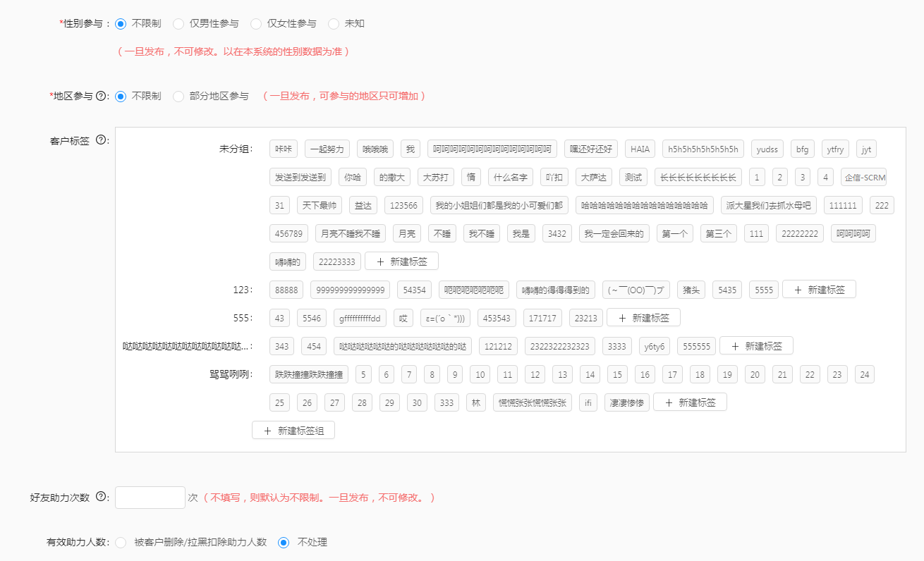Pick the h5h5h5h5h5h5h5h tag

click(x=703, y=149)
